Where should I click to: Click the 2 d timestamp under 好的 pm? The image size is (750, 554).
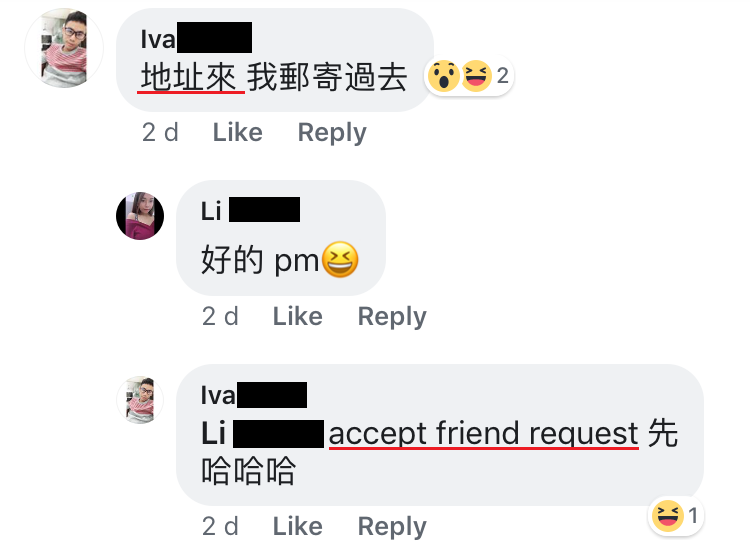[220, 316]
